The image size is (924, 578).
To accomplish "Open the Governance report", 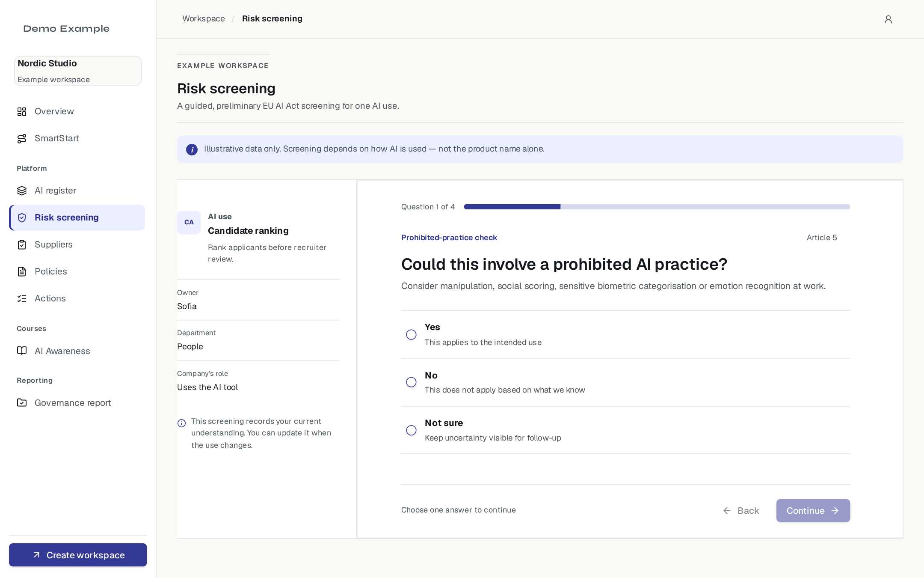I will tap(77, 403).
